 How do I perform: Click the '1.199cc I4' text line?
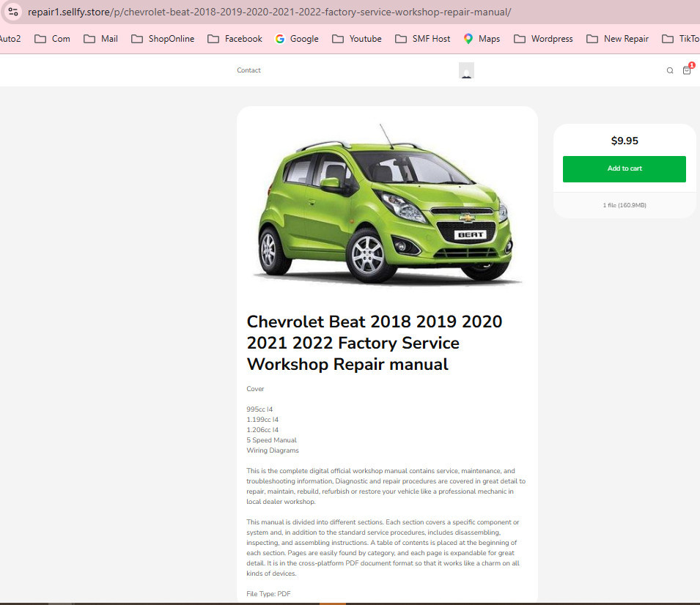click(262, 420)
